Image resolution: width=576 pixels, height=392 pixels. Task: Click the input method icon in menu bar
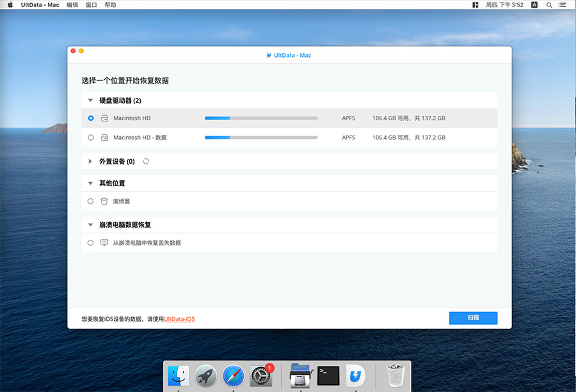click(x=534, y=4)
